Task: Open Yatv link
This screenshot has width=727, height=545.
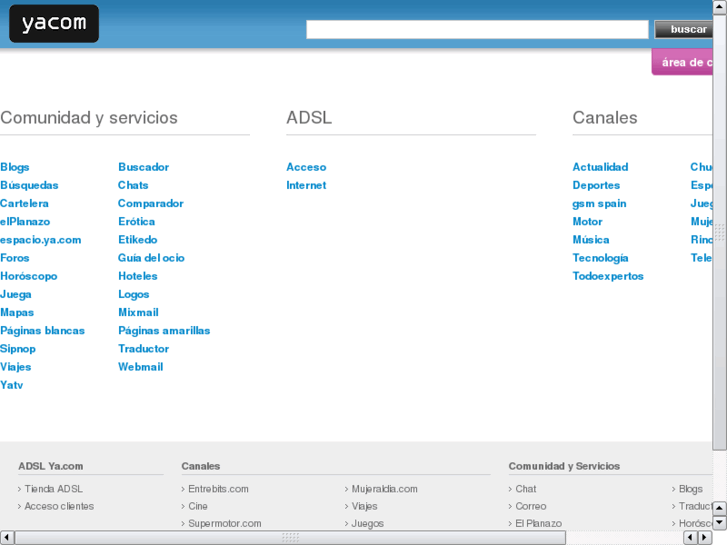Action: pos(12,385)
